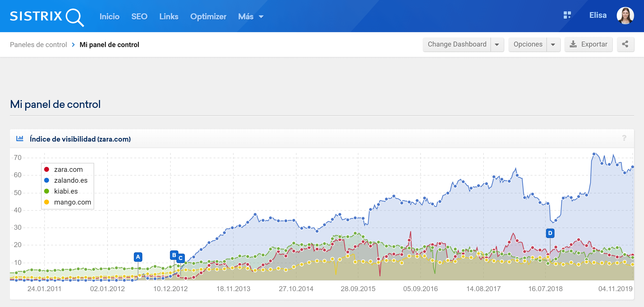Click the 18.11.2013 axis date
The image size is (644, 307).
233,288
